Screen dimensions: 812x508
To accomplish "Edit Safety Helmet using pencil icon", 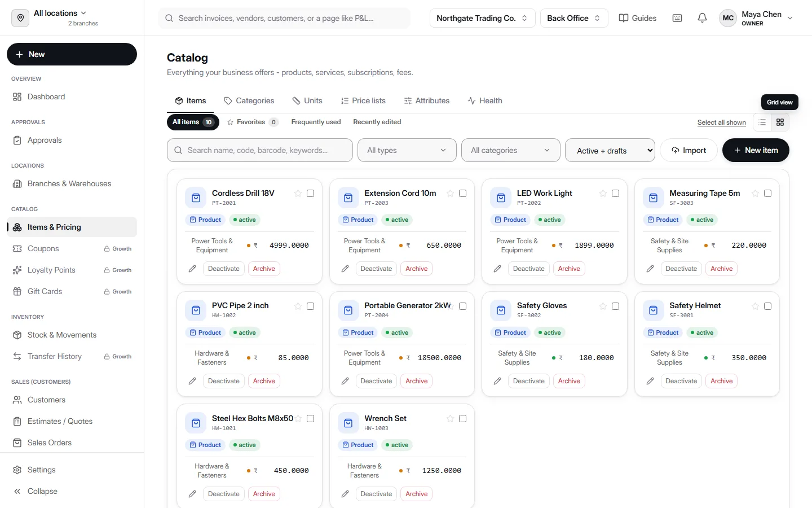I will [650, 381].
